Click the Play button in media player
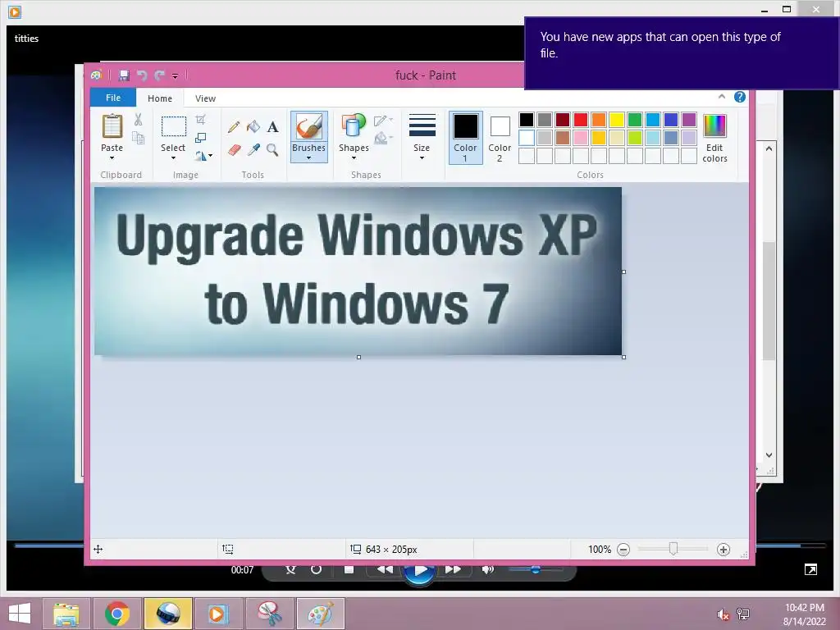This screenshot has width=840, height=630. [419, 571]
